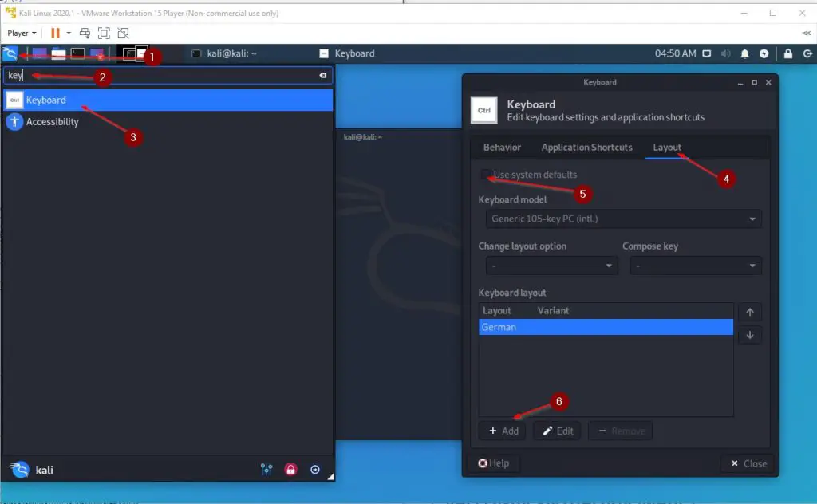Click the Ctrl keyboard icon in dialog header
Viewport: 817px width, 504px height.
coord(484,110)
